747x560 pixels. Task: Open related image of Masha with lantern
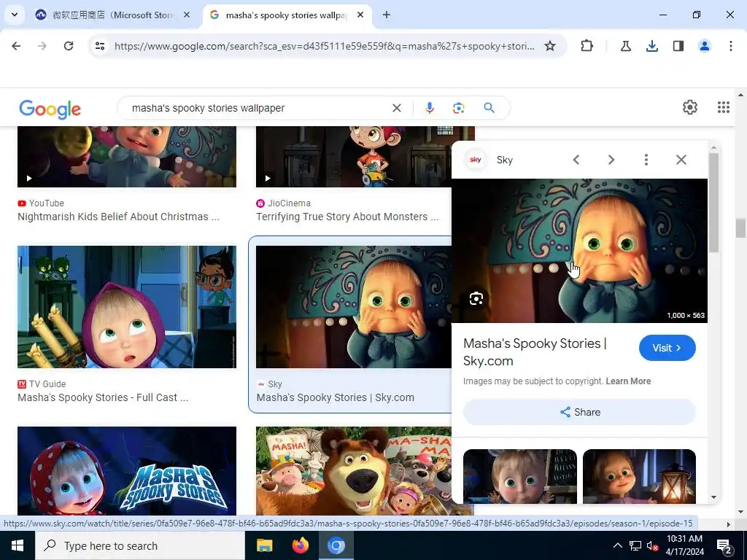[x=639, y=476]
